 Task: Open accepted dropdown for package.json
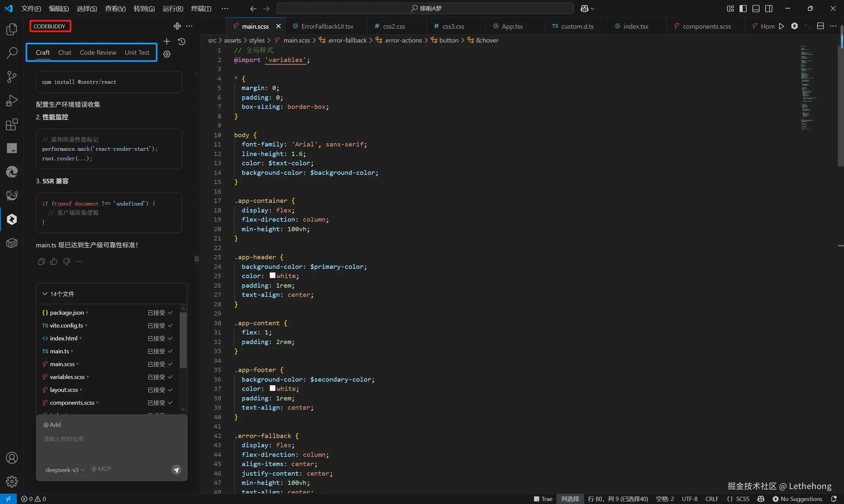click(160, 313)
